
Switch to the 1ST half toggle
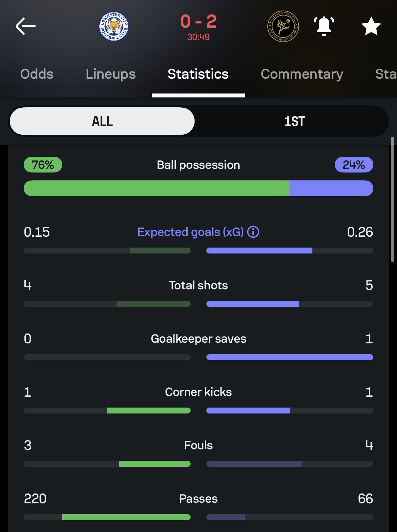(294, 121)
